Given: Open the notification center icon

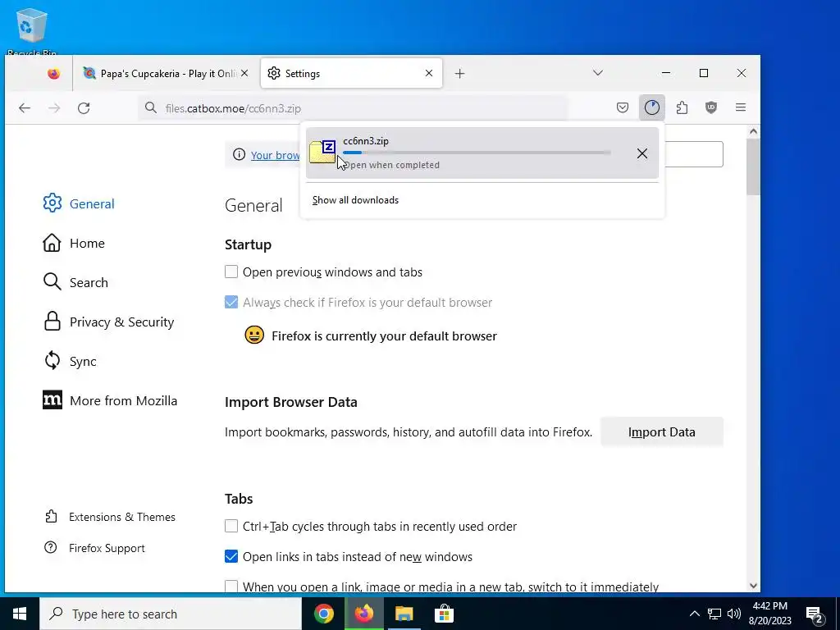Looking at the screenshot, I should (x=815, y=614).
